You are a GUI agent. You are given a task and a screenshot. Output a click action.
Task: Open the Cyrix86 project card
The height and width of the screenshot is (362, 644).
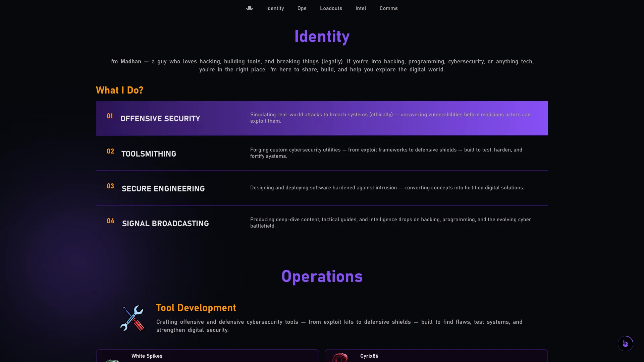(436, 356)
